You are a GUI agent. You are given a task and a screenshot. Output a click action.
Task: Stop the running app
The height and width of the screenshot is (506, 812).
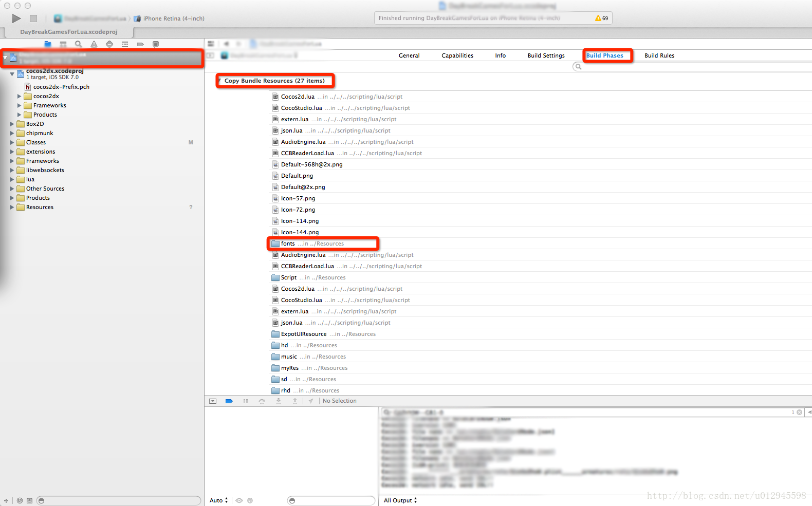tap(33, 18)
